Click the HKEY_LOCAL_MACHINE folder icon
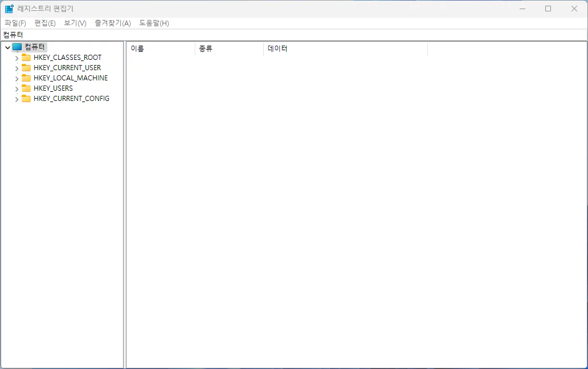Image resolution: width=588 pixels, height=369 pixels. click(x=26, y=78)
